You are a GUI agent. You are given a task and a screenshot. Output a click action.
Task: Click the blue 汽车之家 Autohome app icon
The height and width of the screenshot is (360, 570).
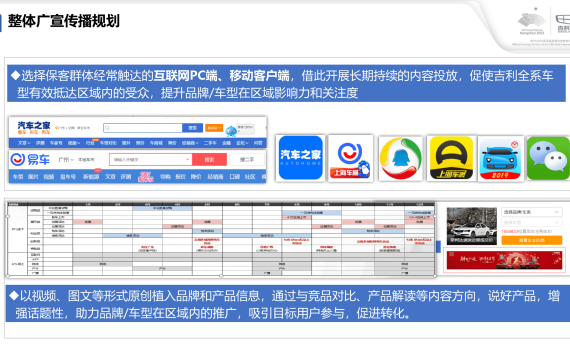coord(300,158)
